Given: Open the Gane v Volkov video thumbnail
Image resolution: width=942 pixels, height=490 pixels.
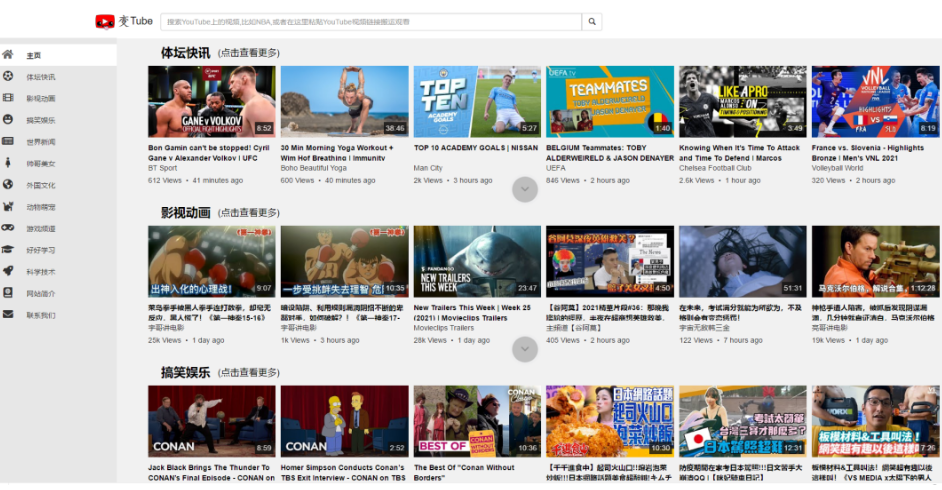Looking at the screenshot, I should point(211,101).
